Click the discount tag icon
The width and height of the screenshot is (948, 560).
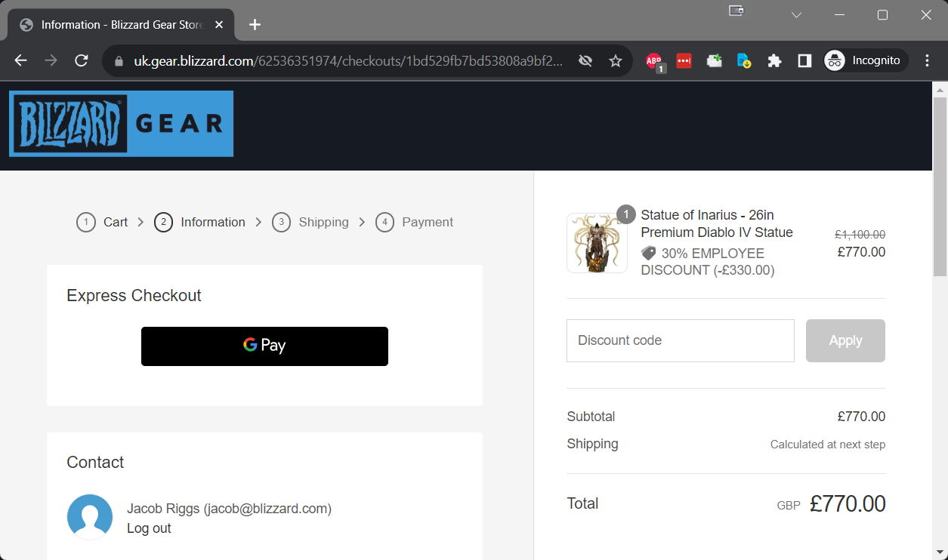pos(648,253)
